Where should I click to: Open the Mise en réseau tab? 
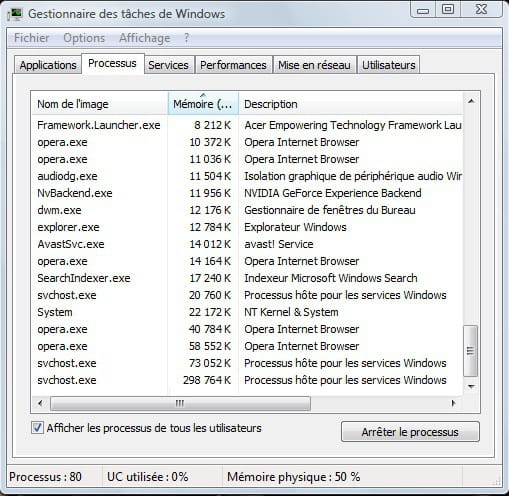[314, 65]
